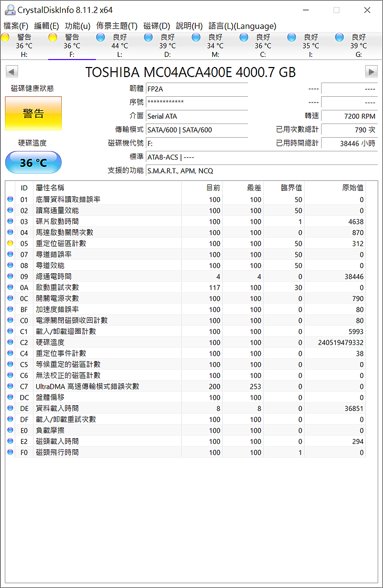The image size is (383, 588).
Task: Go to previous disk with left arrow
Action: pyautogui.click(x=12, y=72)
